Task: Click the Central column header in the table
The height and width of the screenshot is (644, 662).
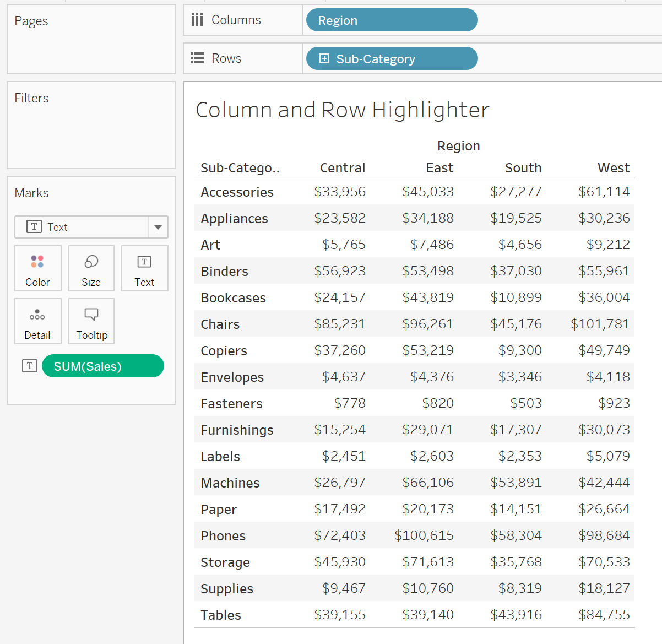Action: 342,167
